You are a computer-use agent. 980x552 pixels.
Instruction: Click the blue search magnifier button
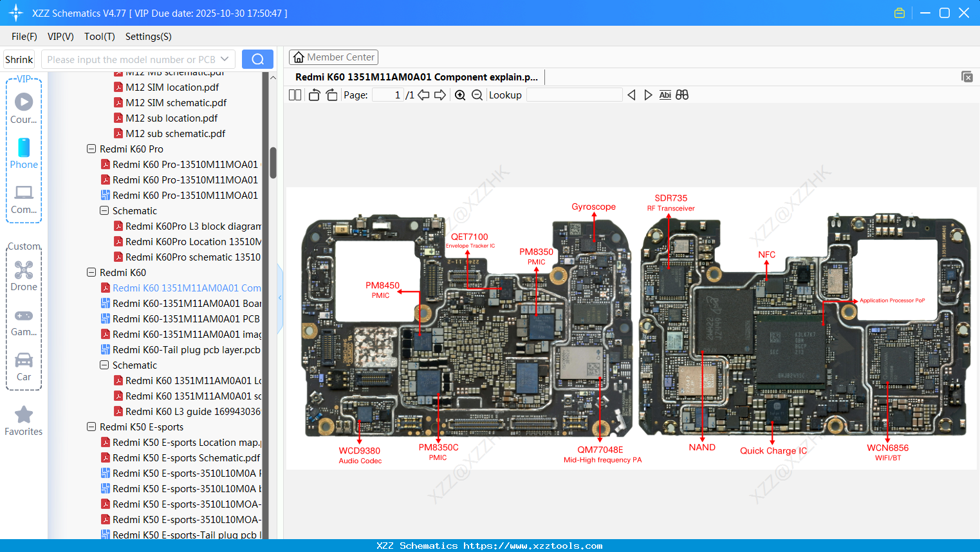(257, 59)
